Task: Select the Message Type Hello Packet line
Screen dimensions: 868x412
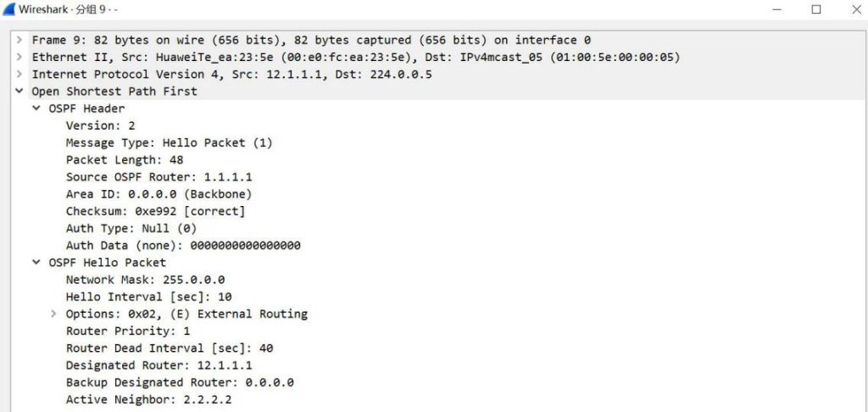Action: [x=169, y=143]
